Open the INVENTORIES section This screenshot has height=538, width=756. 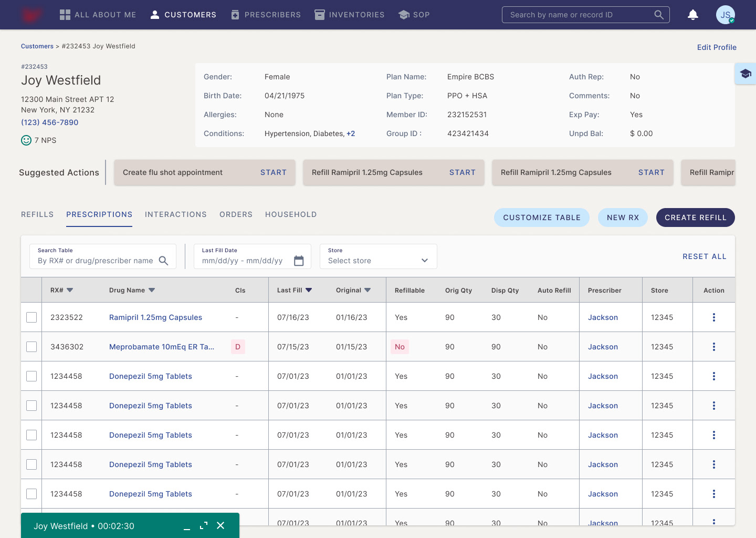349,15
